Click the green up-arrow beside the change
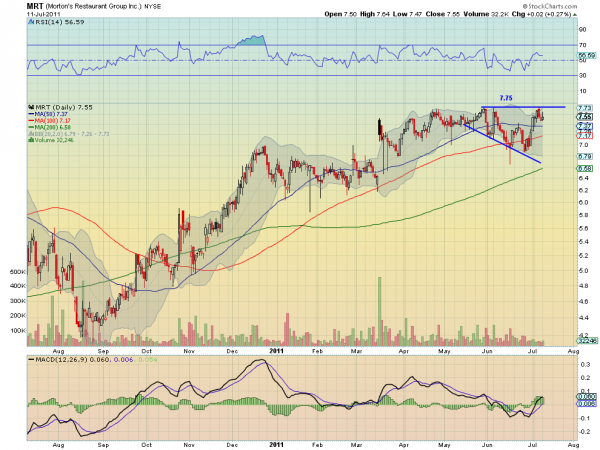Image resolution: width=600 pixels, height=450 pixels. point(575,15)
